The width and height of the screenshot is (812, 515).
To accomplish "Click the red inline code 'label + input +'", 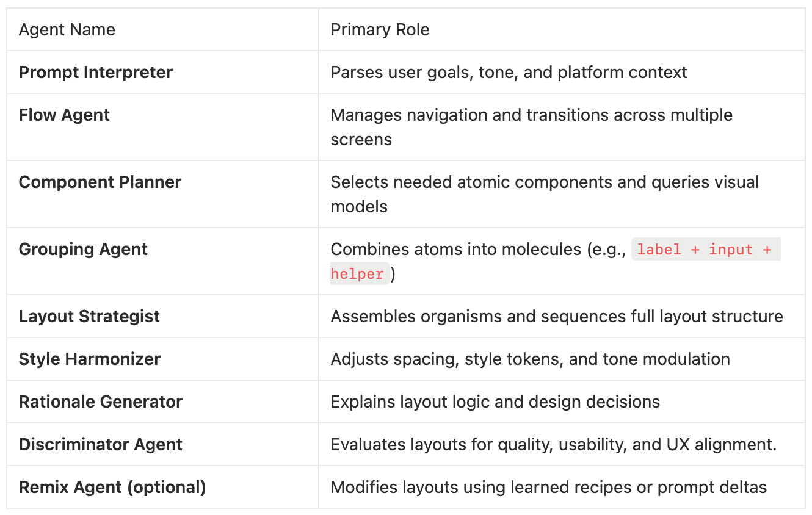I will coord(705,250).
